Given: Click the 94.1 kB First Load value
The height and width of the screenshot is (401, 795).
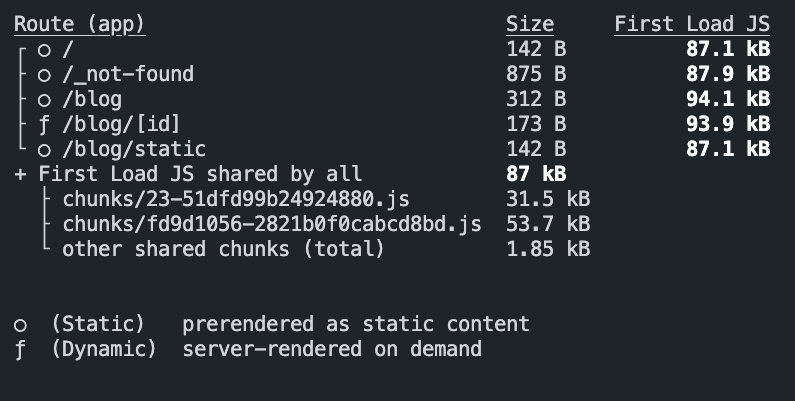Looking at the screenshot, I should click(x=728, y=99).
